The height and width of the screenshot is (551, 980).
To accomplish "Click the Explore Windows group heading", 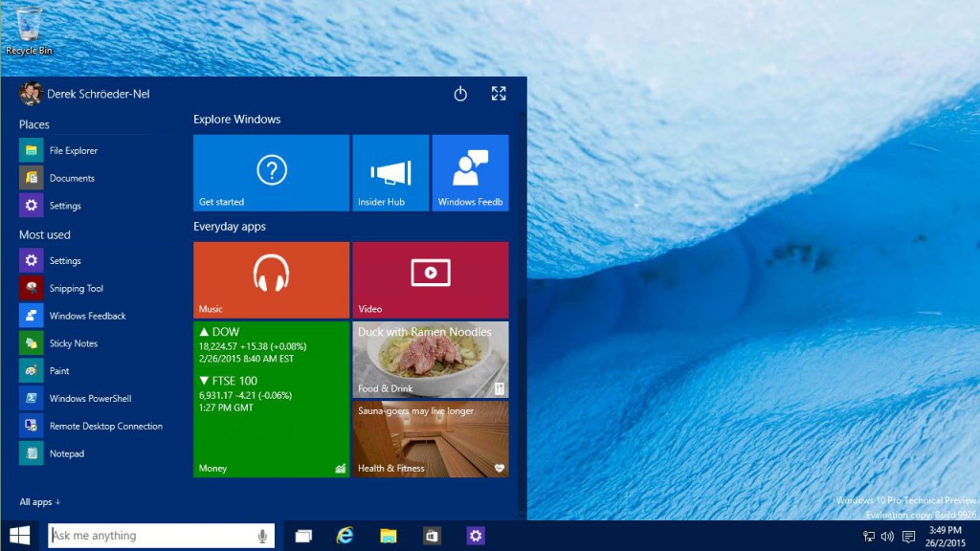I will [237, 120].
